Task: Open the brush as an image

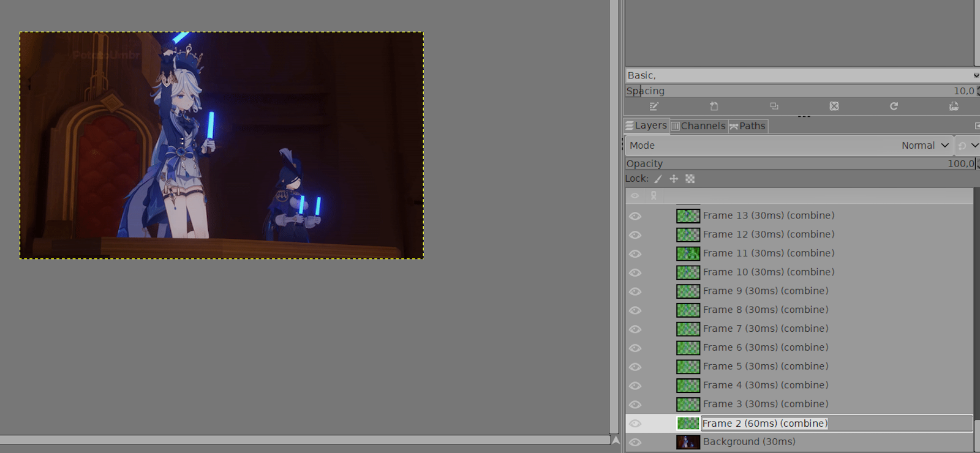Action: tap(954, 107)
